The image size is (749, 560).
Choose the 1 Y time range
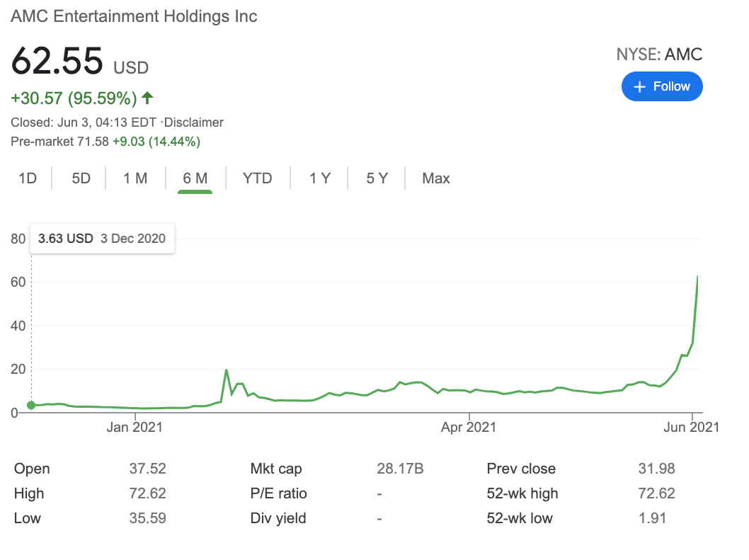320,178
